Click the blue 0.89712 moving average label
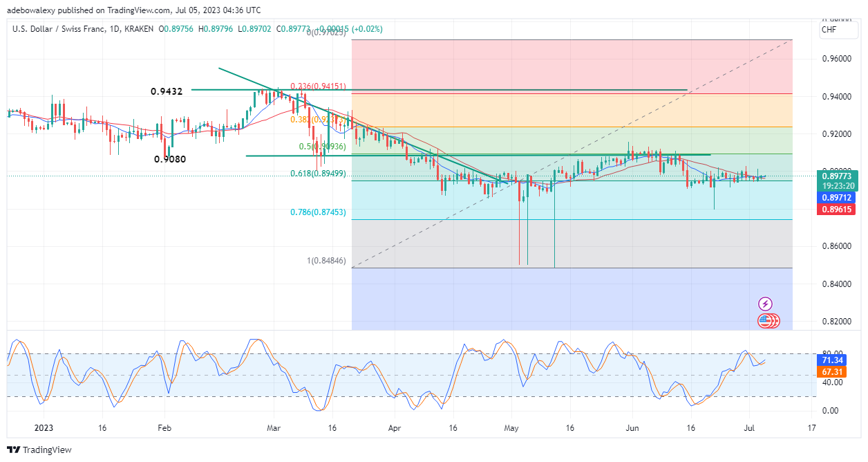The height and width of the screenshot is (462, 868). click(x=838, y=197)
